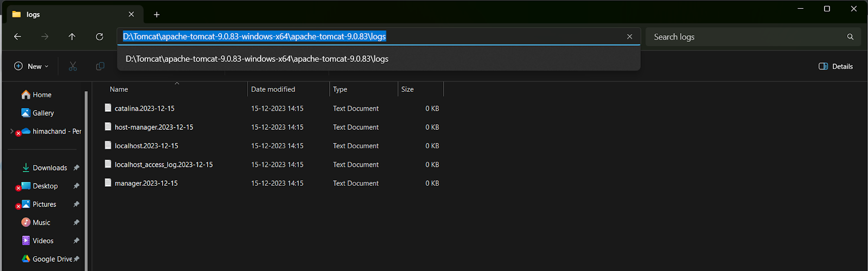
Task: Click the forward navigation arrow
Action: (45, 36)
